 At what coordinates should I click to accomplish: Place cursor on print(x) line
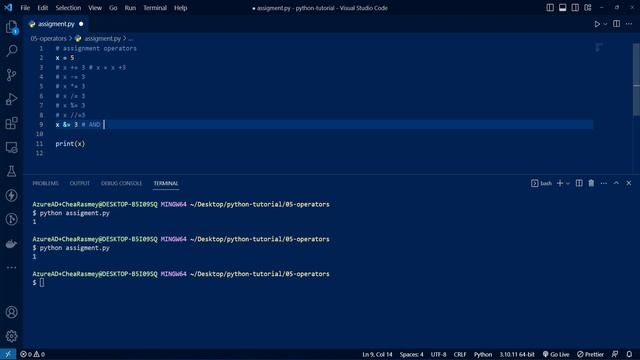(x=70, y=144)
